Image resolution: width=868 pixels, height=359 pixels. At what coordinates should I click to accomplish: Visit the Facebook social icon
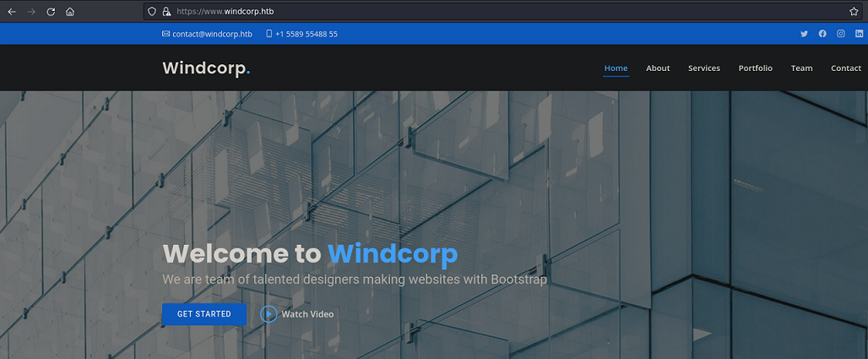[x=822, y=34]
